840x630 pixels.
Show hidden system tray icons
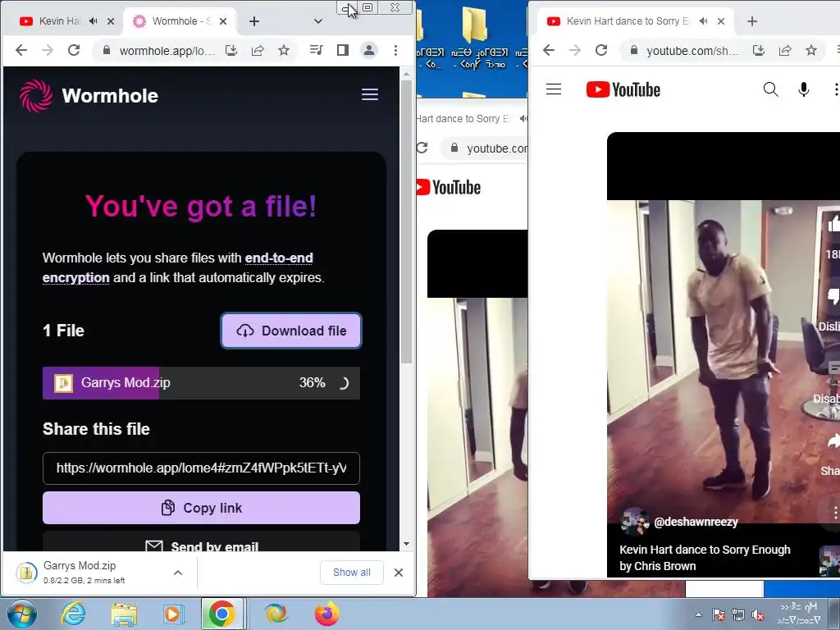(x=698, y=614)
